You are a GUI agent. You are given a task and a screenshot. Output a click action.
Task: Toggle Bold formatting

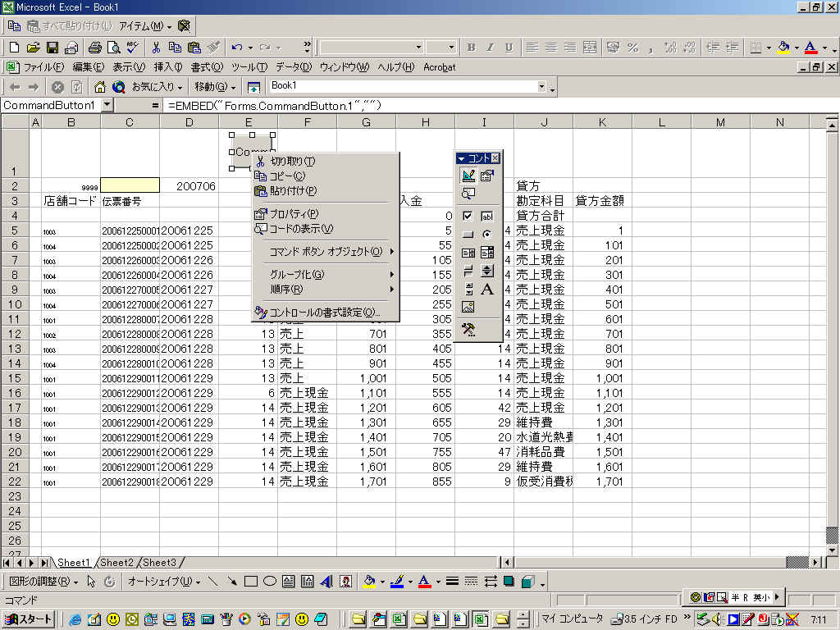pyautogui.click(x=472, y=48)
